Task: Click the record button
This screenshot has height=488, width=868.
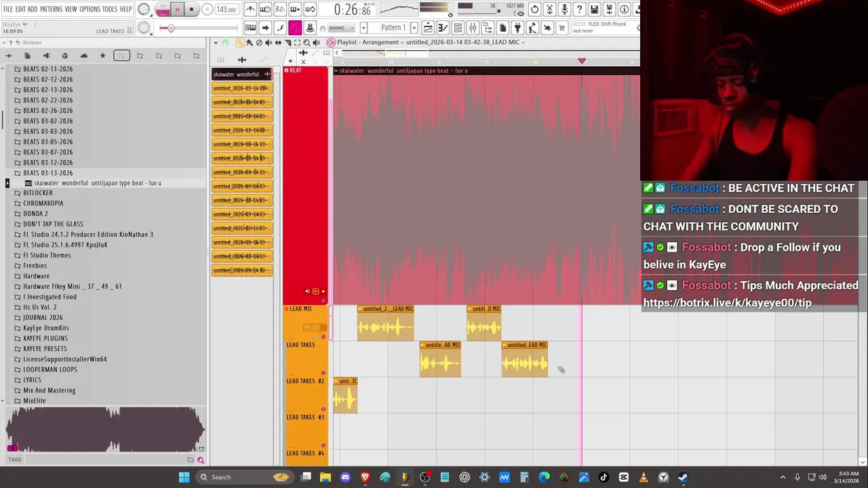Action: (208, 9)
